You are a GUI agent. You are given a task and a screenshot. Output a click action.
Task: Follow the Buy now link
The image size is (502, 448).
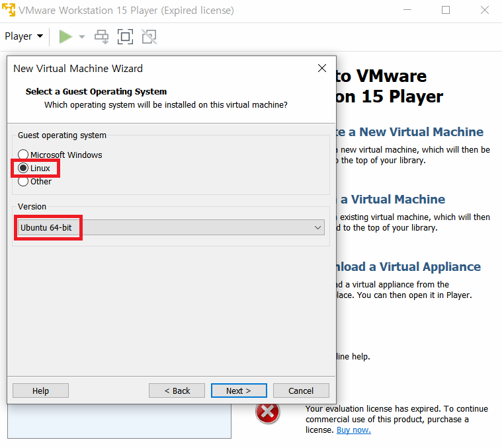point(353,430)
